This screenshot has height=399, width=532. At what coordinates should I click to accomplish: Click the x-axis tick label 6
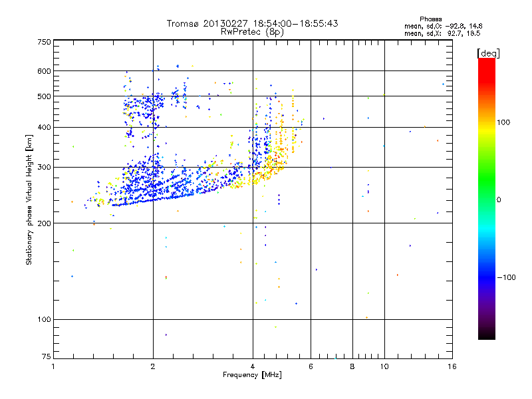click(311, 366)
